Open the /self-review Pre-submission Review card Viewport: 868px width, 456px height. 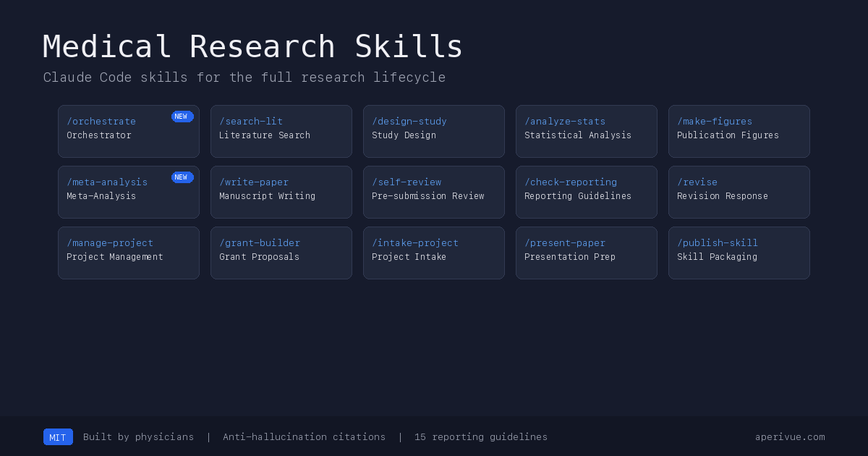tap(433, 192)
